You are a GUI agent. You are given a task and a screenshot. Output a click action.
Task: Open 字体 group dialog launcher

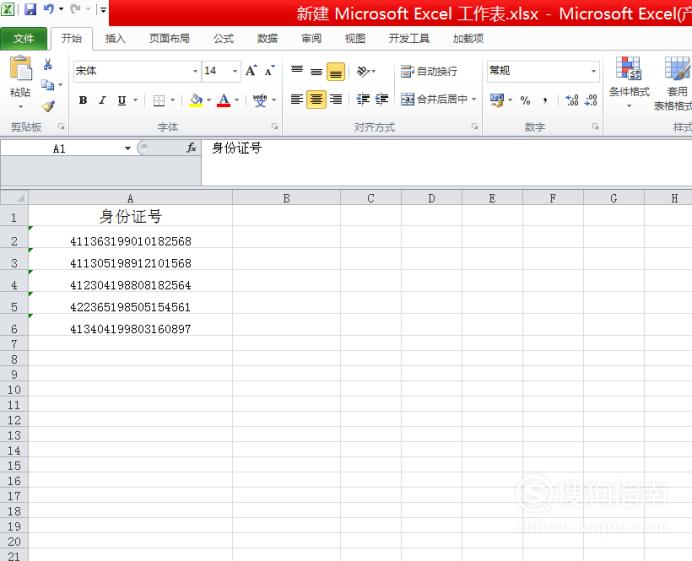click(275, 127)
